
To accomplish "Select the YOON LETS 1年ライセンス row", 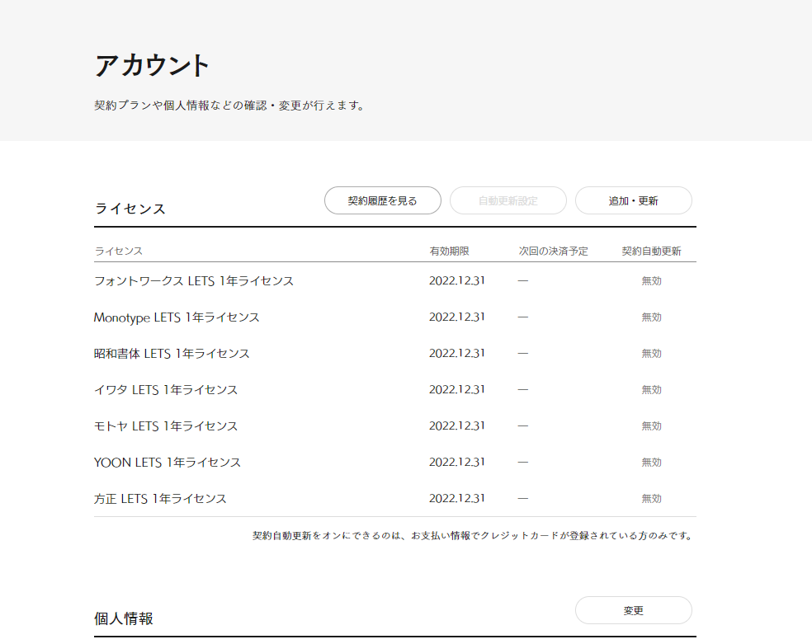I will (x=395, y=462).
